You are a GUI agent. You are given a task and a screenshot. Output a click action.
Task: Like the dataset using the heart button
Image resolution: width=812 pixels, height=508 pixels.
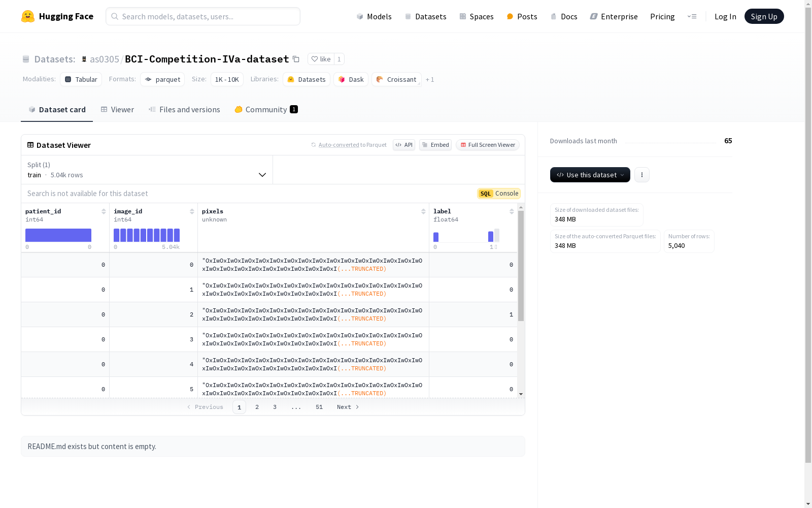(x=321, y=59)
